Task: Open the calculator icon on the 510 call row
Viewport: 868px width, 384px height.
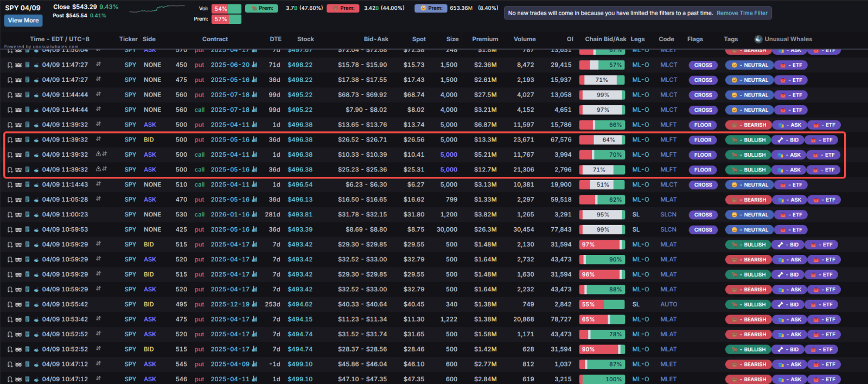Action: [x=27, y=185]
